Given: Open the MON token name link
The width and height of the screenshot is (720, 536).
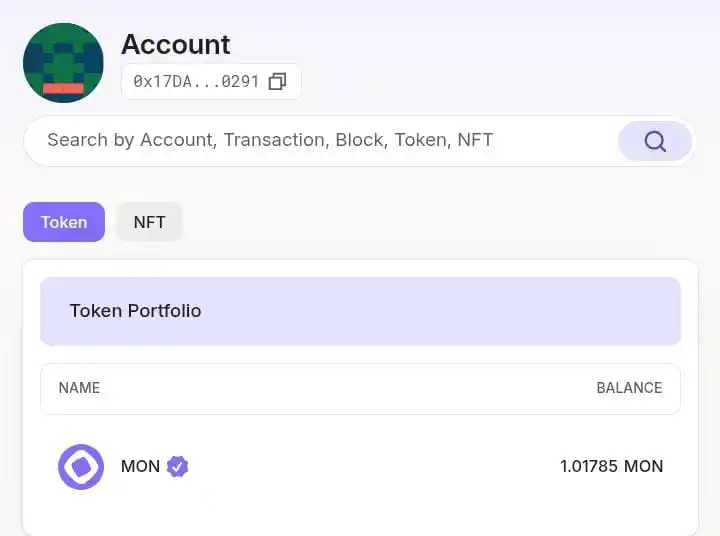Looking at the screenshot, I should click(x=140, y=467).
